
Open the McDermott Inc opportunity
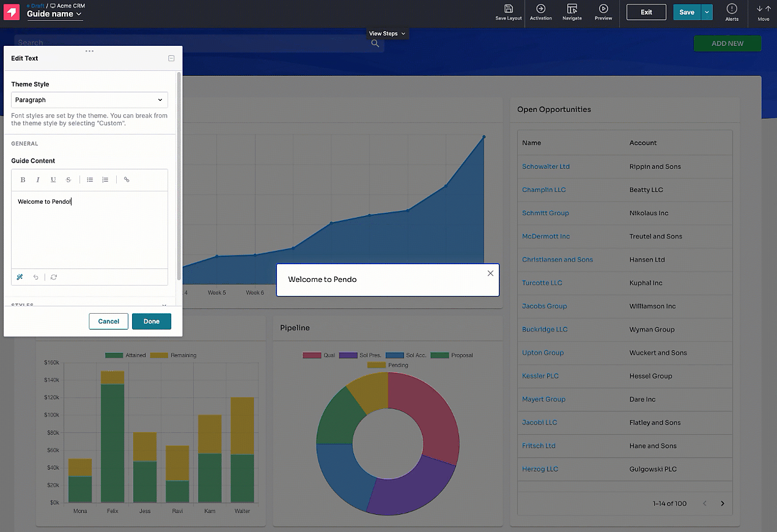[x=546, y=236]
